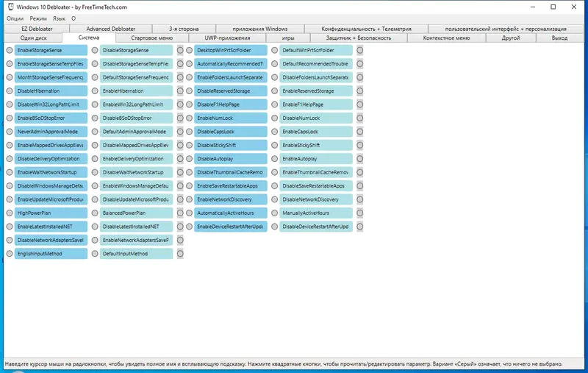Switch to the EZ Debloater tab
Image resolution: width=588 pixels, height=373 pixels.
point(37,29)
